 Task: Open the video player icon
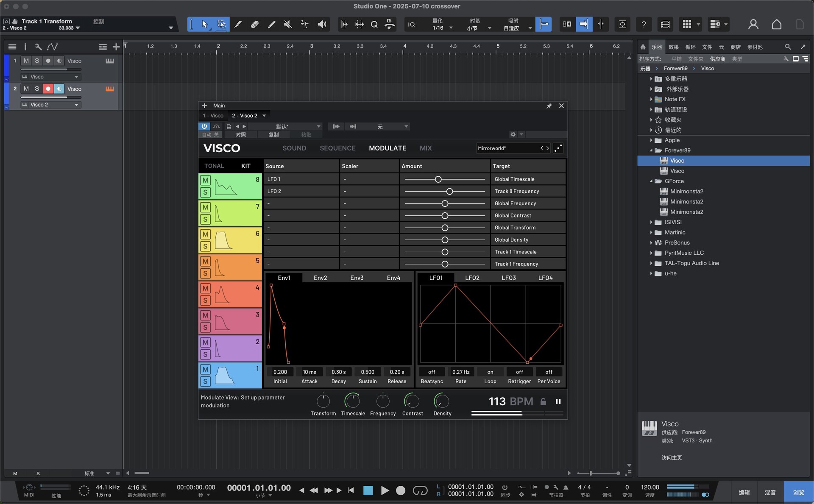665,24
